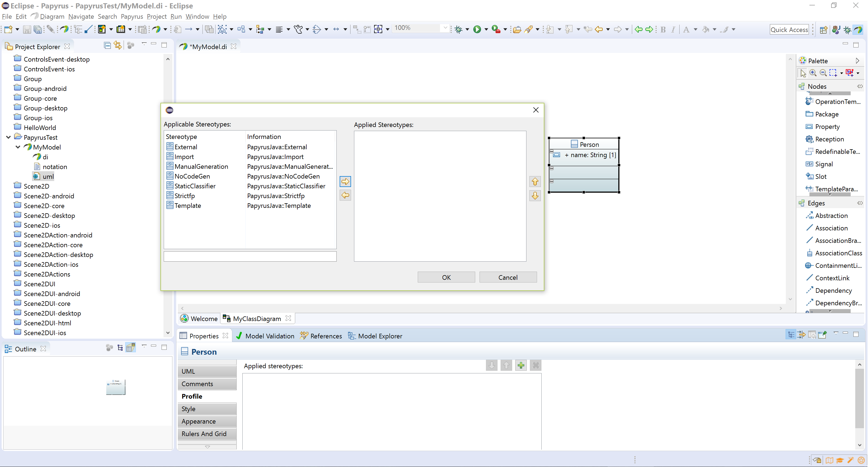Remove applied stereotype with left arrow button
The width and height of the screenshot is (868, 467).
click(345, 195)
